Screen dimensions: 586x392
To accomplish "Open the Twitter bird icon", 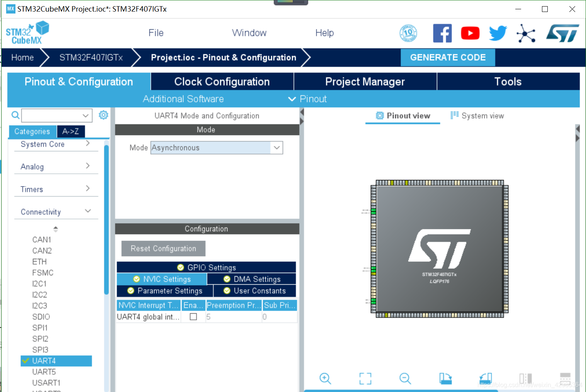I will click(x=498, y=33).
